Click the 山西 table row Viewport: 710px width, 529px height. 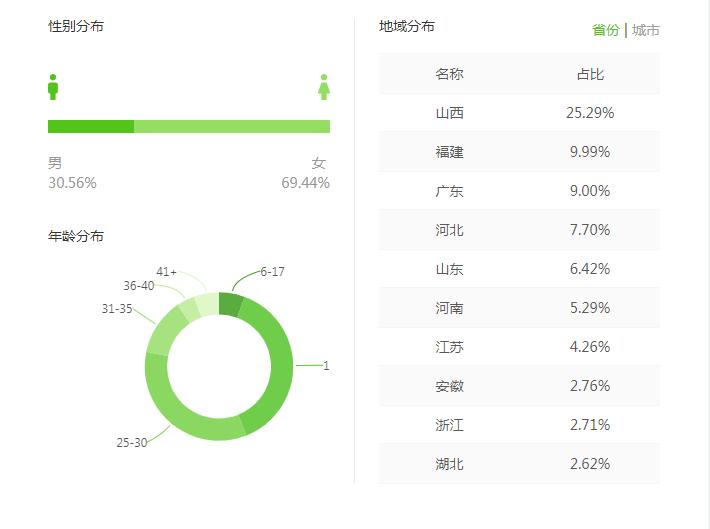tap(519, 113)
